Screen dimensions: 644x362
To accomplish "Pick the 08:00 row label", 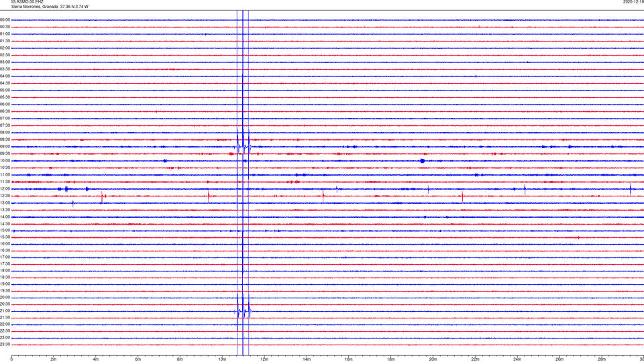I will tap(5, 133).
